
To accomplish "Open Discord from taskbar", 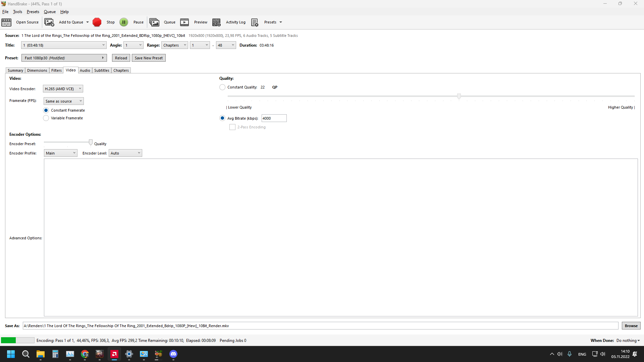I will pyautogui.click(x=173, y=354).
